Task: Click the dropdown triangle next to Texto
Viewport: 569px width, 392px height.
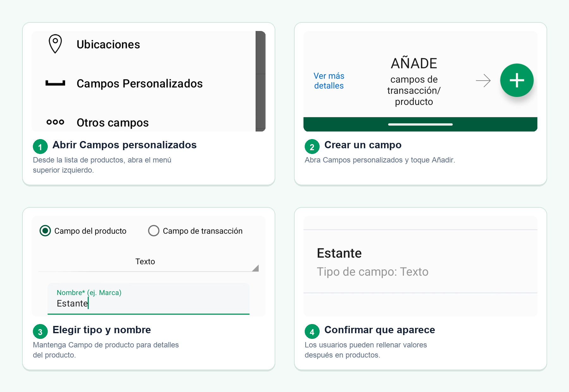Action: (x=255, y=268)
